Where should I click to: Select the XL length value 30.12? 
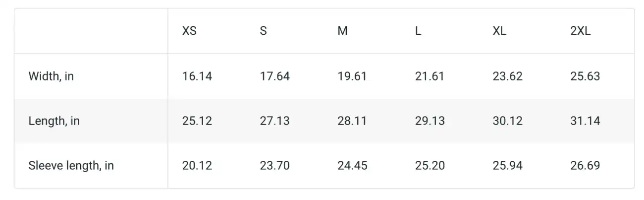coord(507,121)
